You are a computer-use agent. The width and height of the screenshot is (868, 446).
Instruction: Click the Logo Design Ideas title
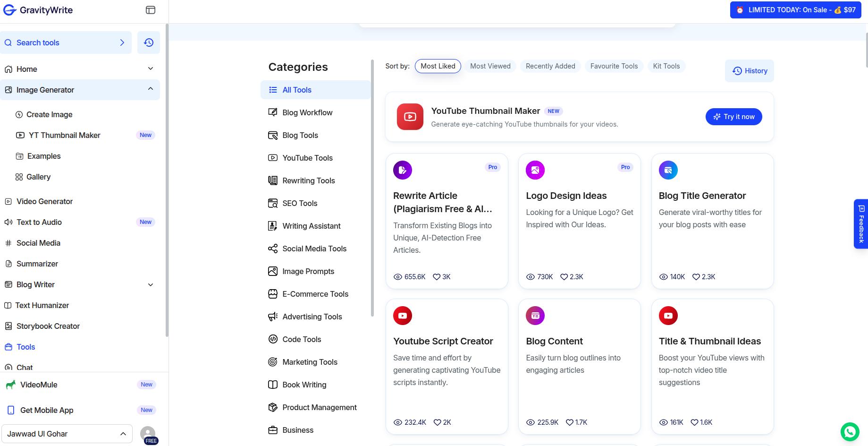566,196
